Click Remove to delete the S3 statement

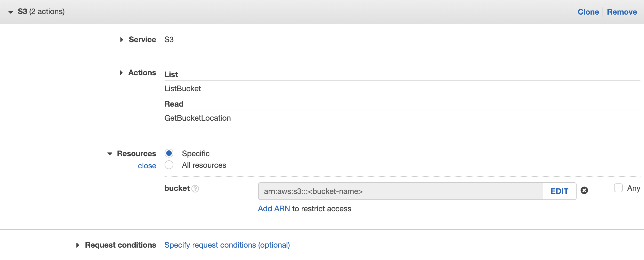click(x=622, y=12)
